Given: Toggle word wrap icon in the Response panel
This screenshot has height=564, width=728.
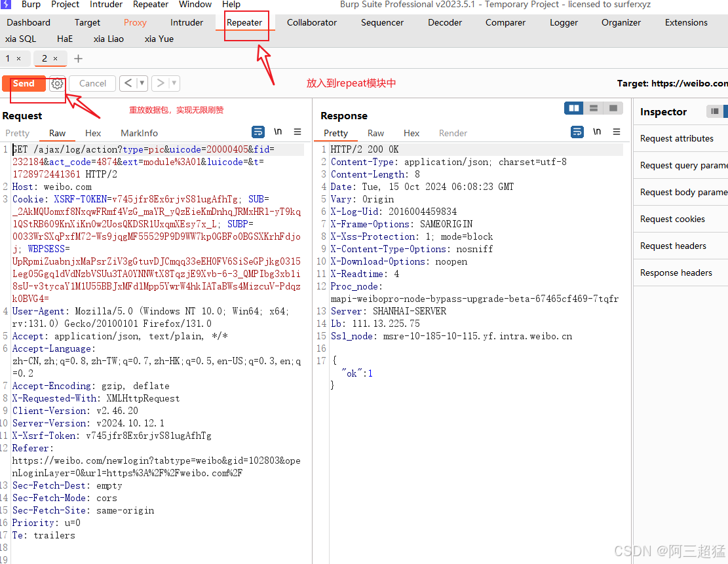Looking at the screenshot, I should pyautogui.click(x=577, y=132).
